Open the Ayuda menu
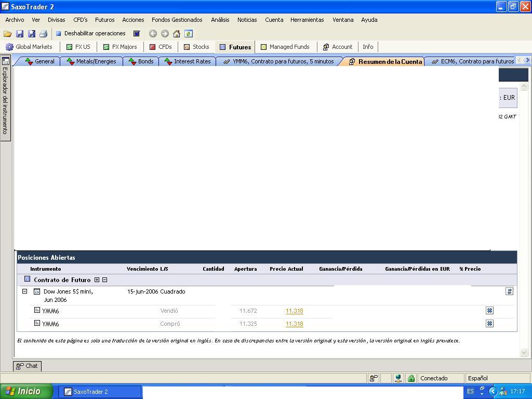Image resolution: width=532 pixels, height=399 pixels. (x=369, y=20)
